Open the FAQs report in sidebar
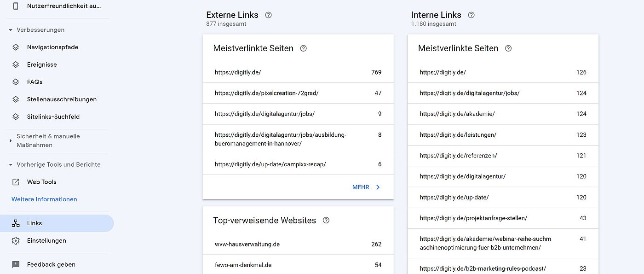 [34, 82]
